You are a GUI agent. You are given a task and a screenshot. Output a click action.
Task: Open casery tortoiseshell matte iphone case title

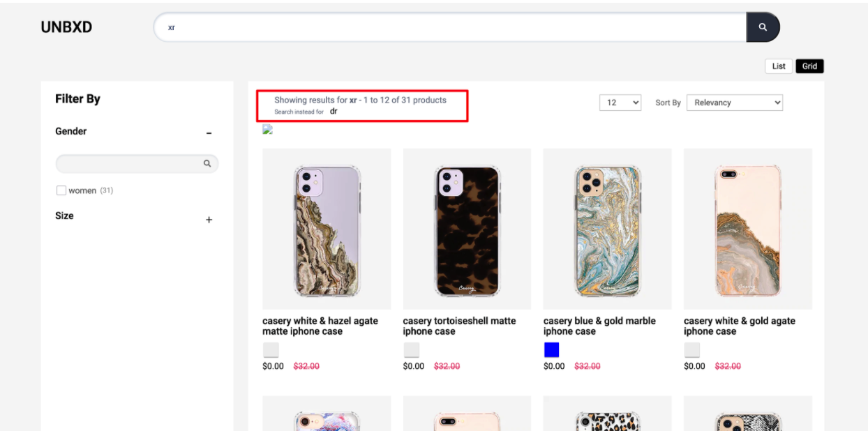(460, 326)
